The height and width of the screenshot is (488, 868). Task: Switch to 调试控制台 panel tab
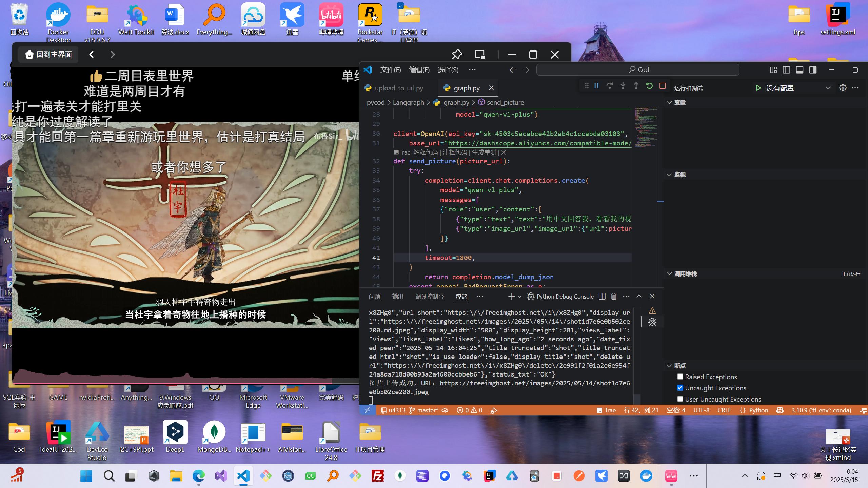[x=430, y=297]
